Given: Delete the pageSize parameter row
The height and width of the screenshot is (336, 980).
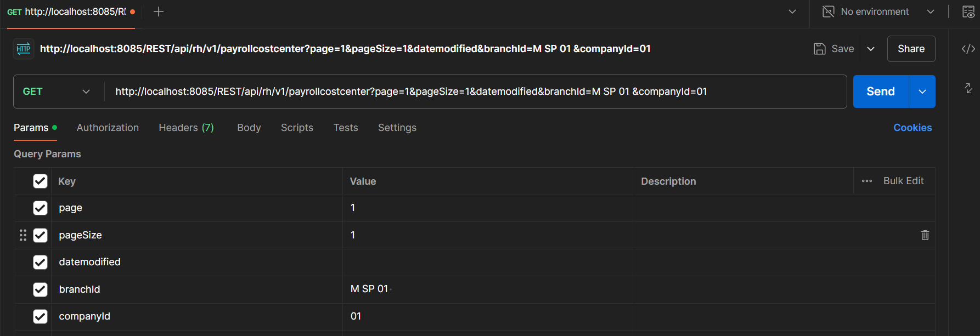Looking at the screenshot, I should (925, 235).
